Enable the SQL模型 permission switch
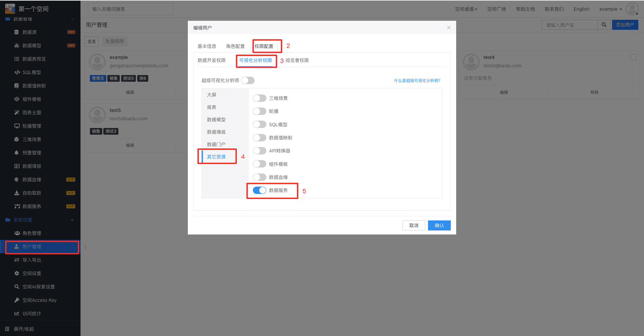The width and height of the screenshot is (644, 336). (259, 124)
